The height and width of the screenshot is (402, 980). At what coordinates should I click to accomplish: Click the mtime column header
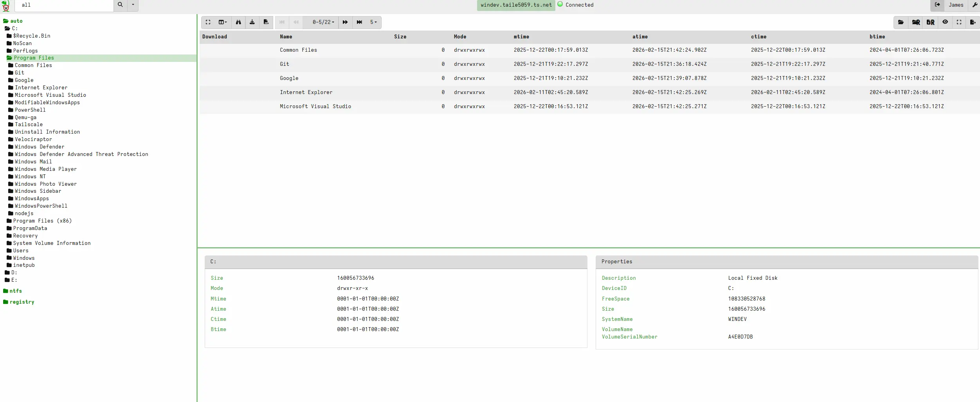(521, 37)
